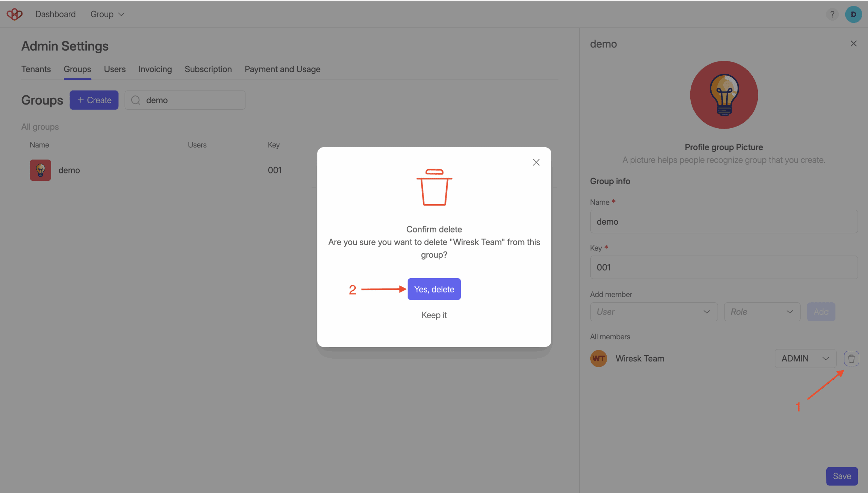This screenshot has width=868, height=493.
Task: Click the Wiresk Team member name
Action: click(x=640, y=358)
